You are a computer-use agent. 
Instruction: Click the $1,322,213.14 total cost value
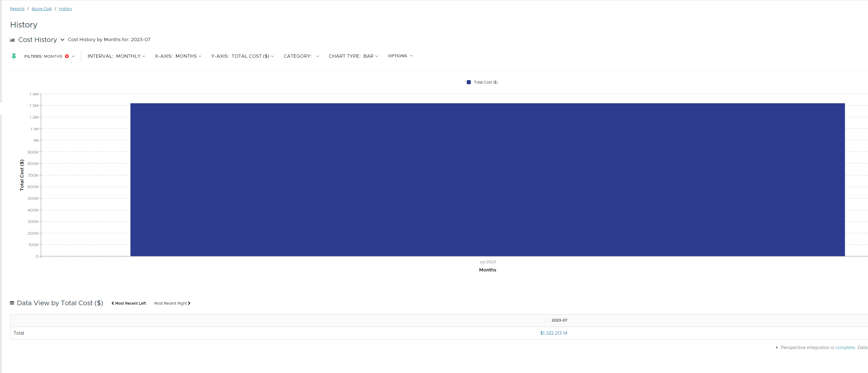(x=553, y=333)
